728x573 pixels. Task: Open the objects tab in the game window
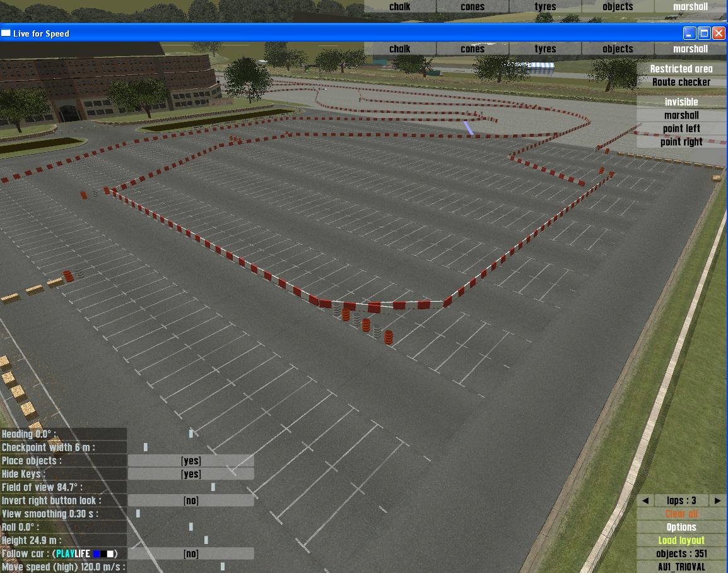point(618,49)
